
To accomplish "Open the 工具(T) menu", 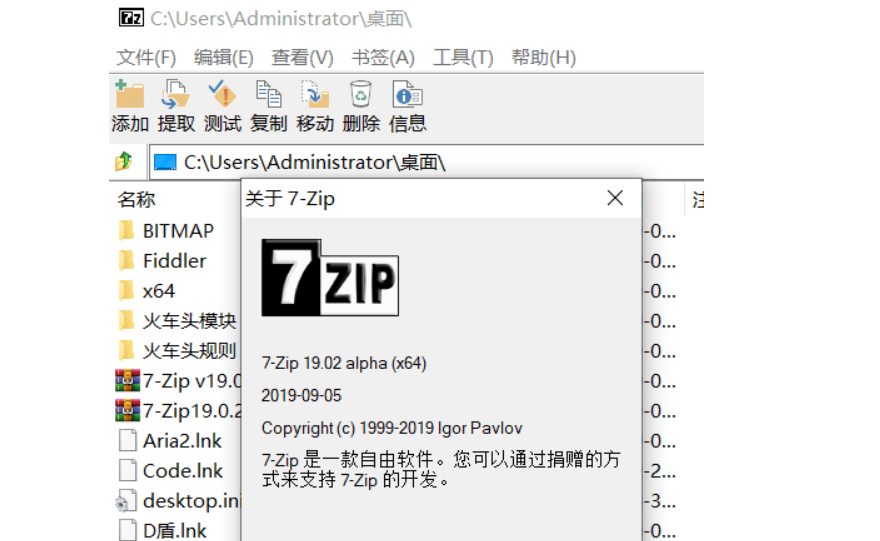I will [463, 57].
